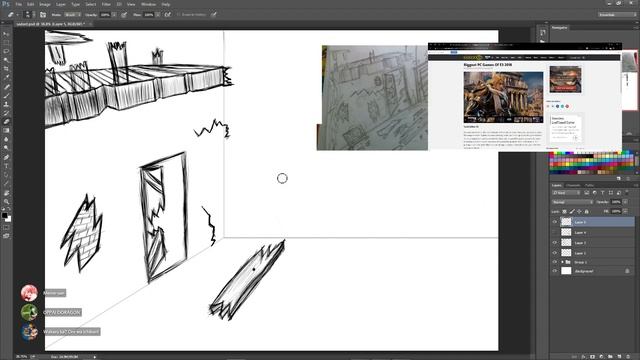The width and height of the screenshot is (640, 360).
Task: Show Layer 4 via its visibility box
Action: [555, 232]
